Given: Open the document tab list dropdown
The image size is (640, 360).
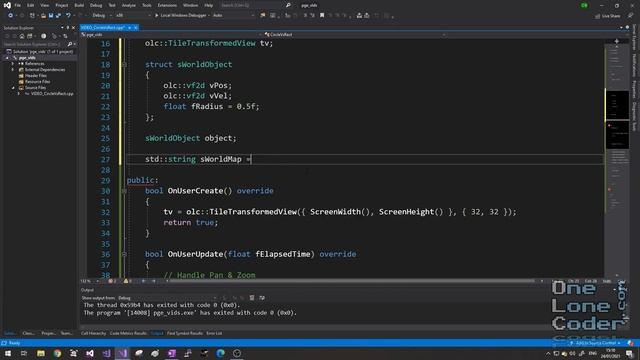Looking at the screenshot, I should point(621,28).
